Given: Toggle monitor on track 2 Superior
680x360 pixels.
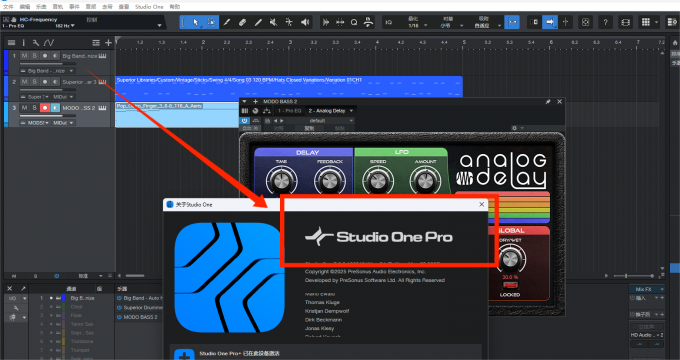Looking at the screenshot, I should (x=55, y=82).
